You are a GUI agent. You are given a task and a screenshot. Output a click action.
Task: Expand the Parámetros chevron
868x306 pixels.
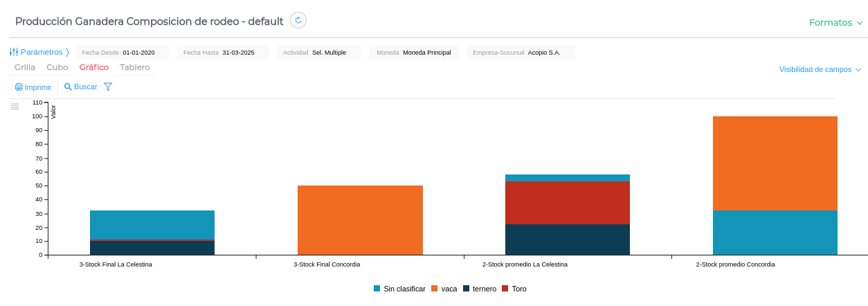tap(67, 52)
